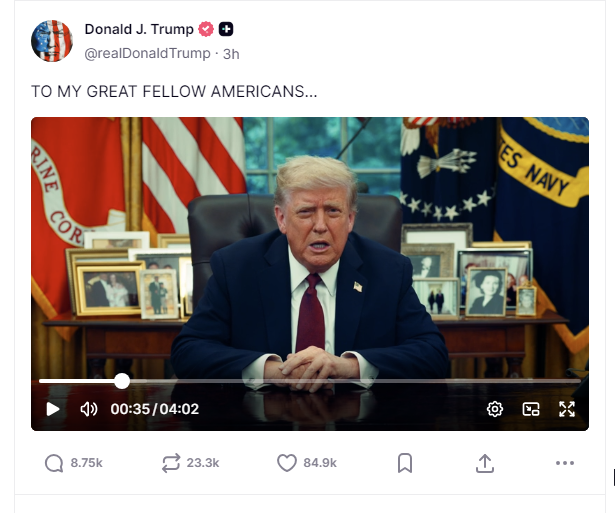Image resolution: width=615 pixels, height=513 pixels.
Task: Open the Donald J. Trump display name link
Action: coord(139,29)
